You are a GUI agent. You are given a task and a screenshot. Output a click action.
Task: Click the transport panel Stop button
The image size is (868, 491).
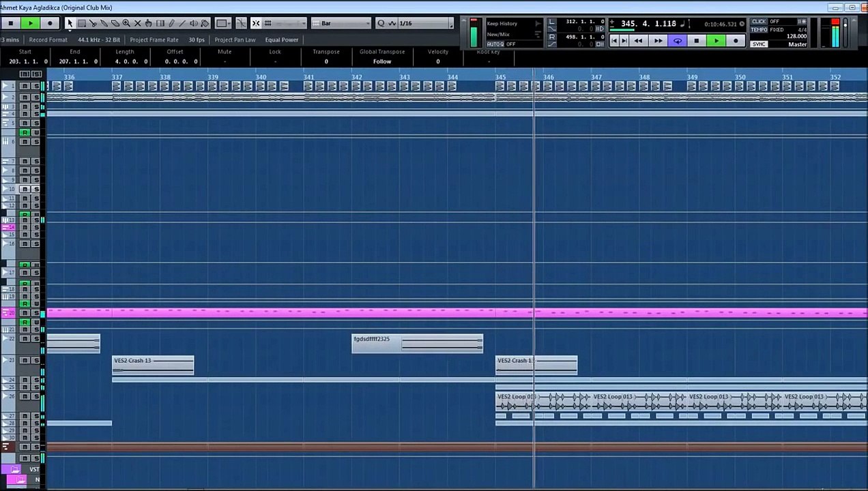(x=696, y=41)
